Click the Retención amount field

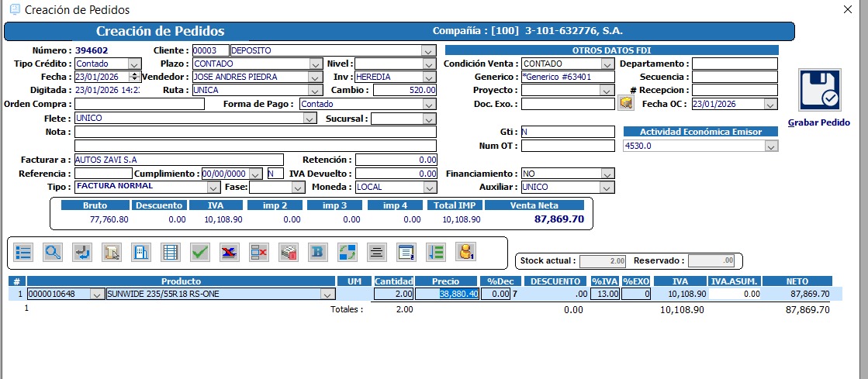[396, 160]
